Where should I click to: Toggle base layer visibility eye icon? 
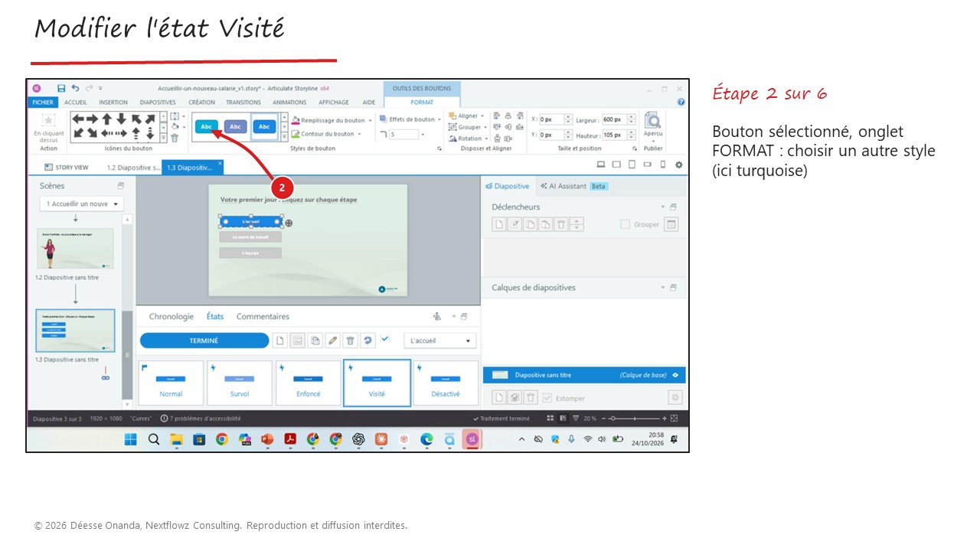tap(675, 375)
